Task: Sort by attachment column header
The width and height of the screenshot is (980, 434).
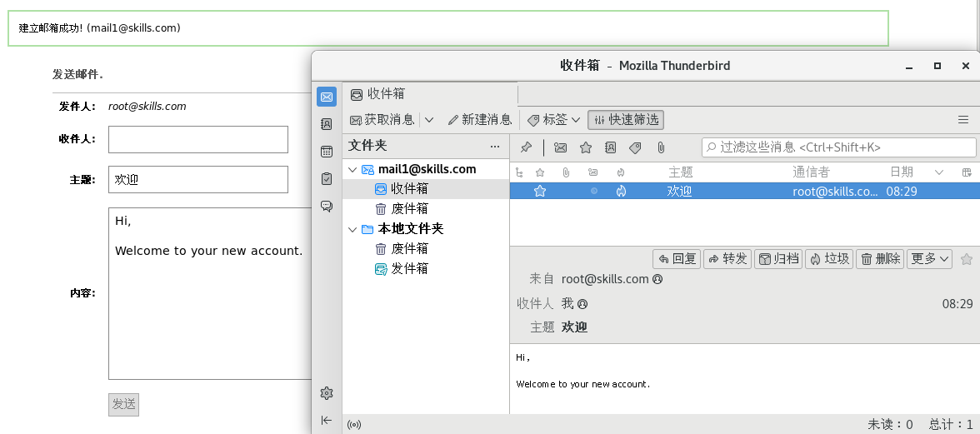Action: click(567, 172)
